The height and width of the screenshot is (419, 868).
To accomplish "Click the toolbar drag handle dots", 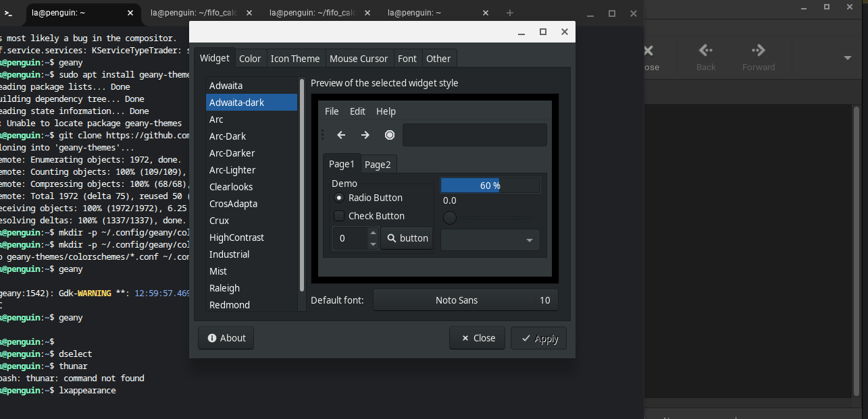I will 322,135.
